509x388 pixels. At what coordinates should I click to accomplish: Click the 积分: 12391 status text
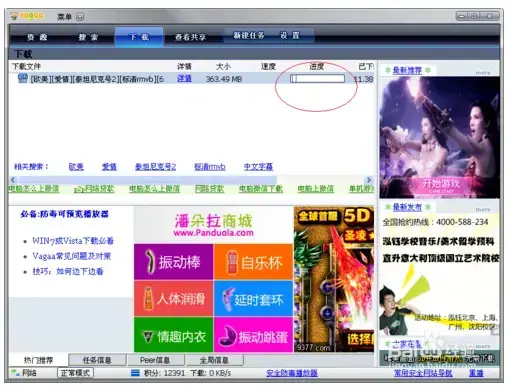click(164, 373)
